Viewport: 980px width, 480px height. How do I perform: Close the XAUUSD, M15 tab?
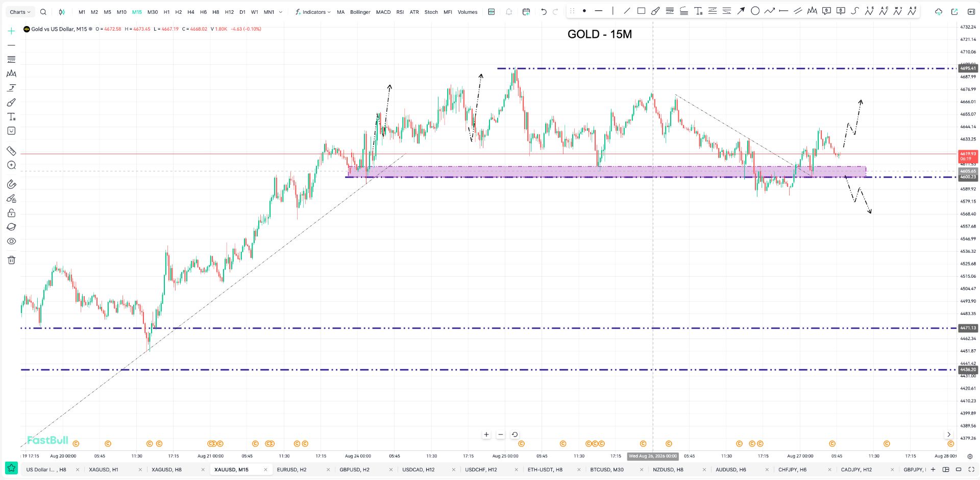click(x=265, y=469)
